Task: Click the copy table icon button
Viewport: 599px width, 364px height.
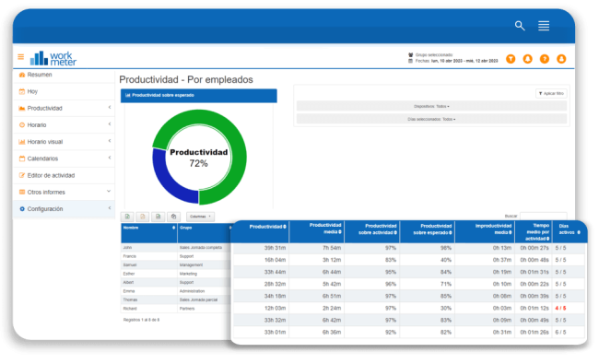Action: click(x=173, y=217)
